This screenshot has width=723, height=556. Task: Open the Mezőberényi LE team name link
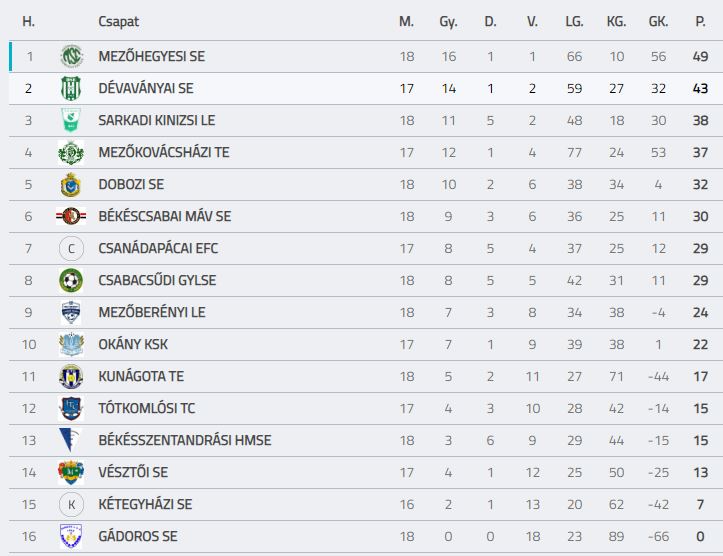click(x=152, y=313)
